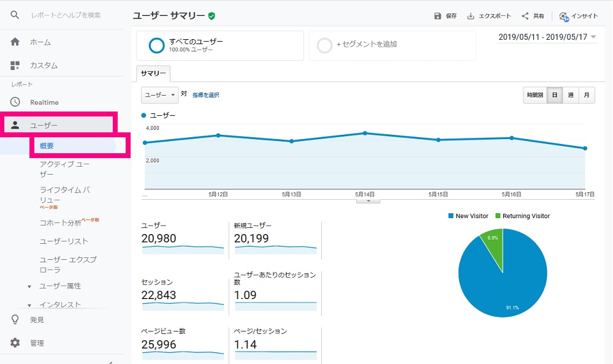
Task: Click the セッション 22,843 metric card
Action: click(x=183, y=295)
